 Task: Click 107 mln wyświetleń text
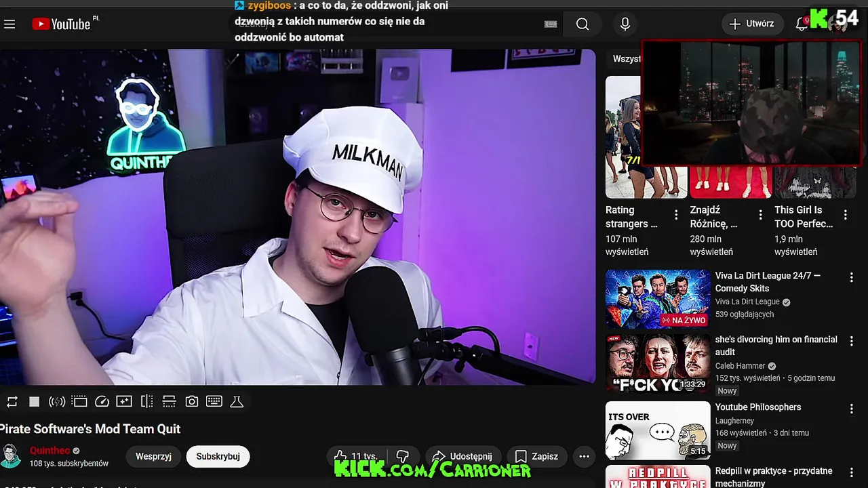point(627,245)
